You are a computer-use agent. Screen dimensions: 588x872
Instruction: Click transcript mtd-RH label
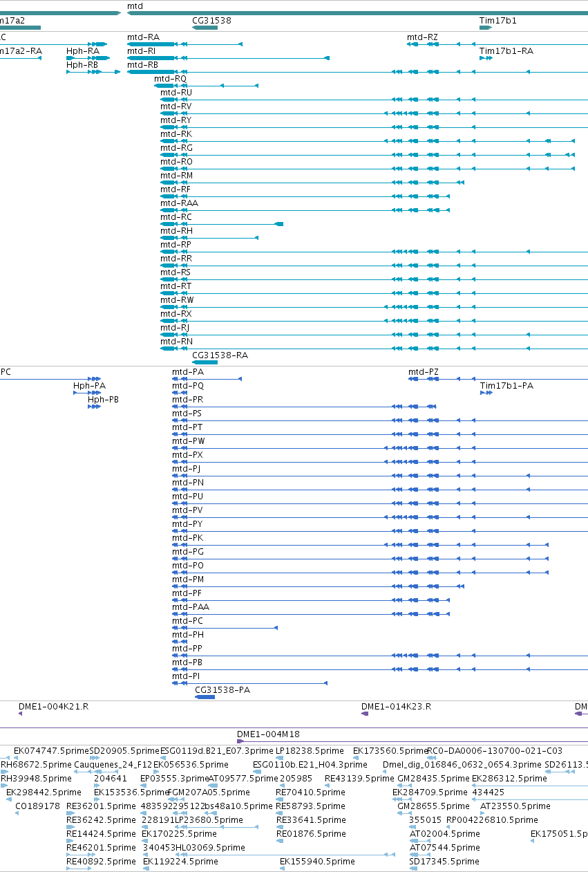pyautogui.click(x=176, y=230)
